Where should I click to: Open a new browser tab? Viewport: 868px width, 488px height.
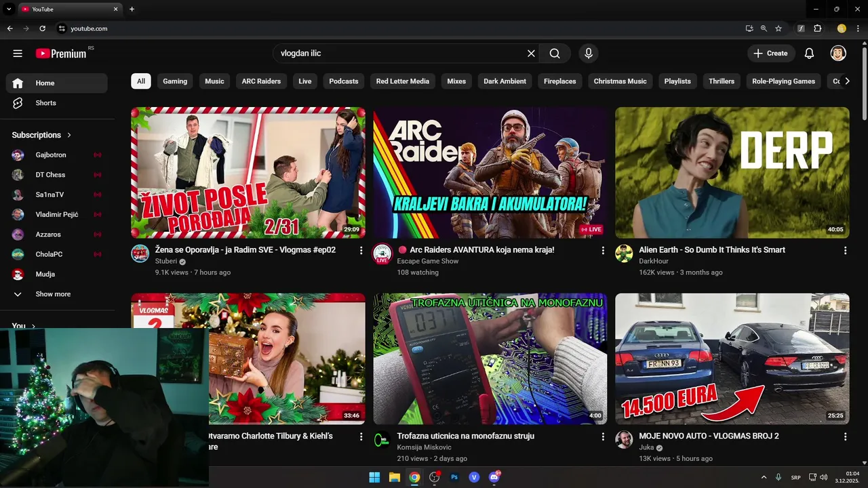[132, 9]
